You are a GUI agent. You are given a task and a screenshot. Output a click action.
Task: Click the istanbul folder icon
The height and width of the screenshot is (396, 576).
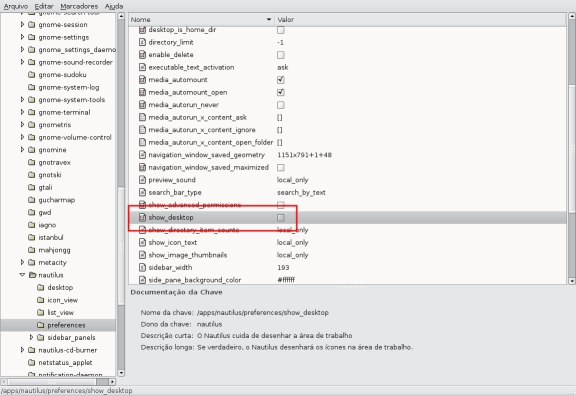point(32,237)
